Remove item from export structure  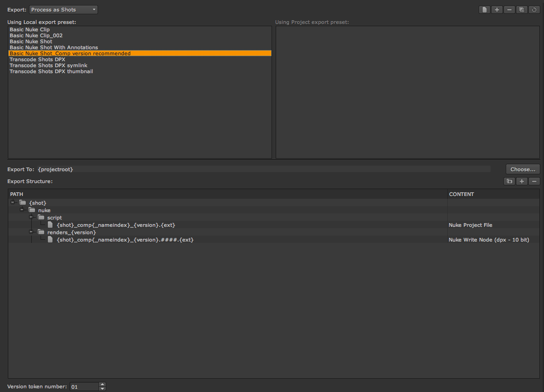point(534,181)
